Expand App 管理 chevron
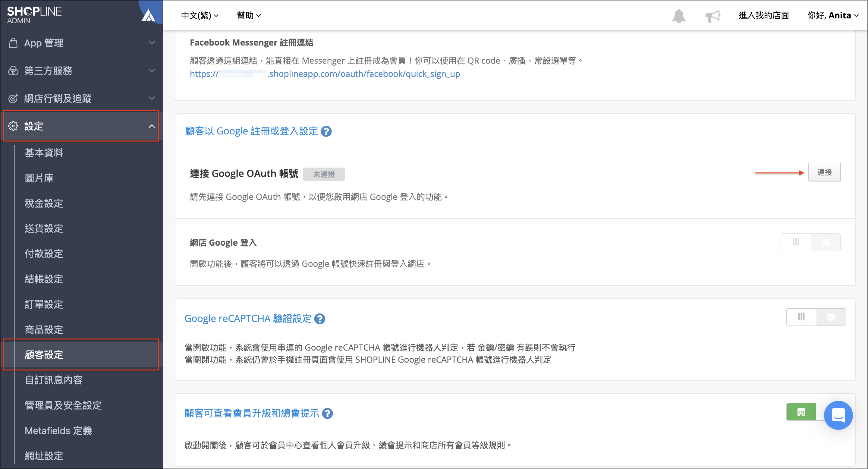This screenshot has width=868, height=469. click(152, 43)
